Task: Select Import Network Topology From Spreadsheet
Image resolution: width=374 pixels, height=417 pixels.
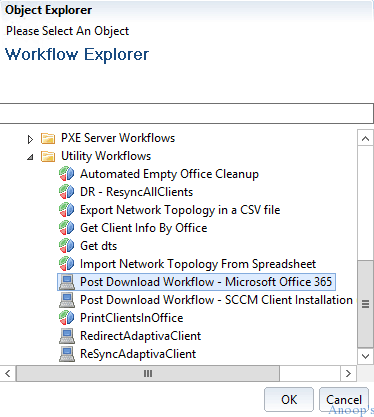Action: point(198,264)
